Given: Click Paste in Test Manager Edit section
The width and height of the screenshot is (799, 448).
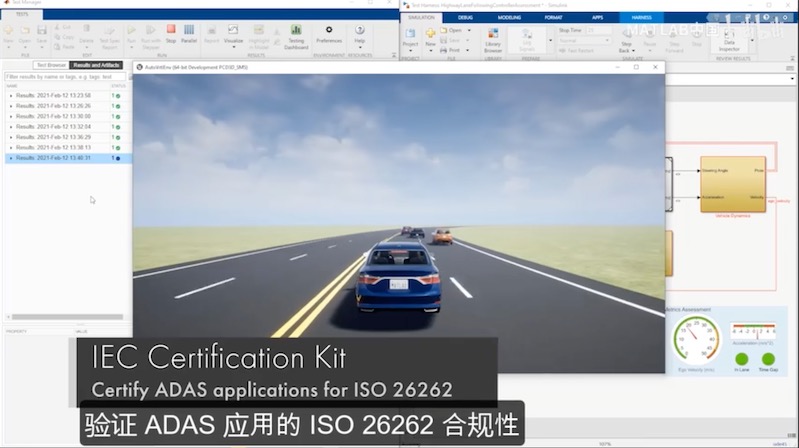Looking at the screenshot, I should tap(64, 46).
